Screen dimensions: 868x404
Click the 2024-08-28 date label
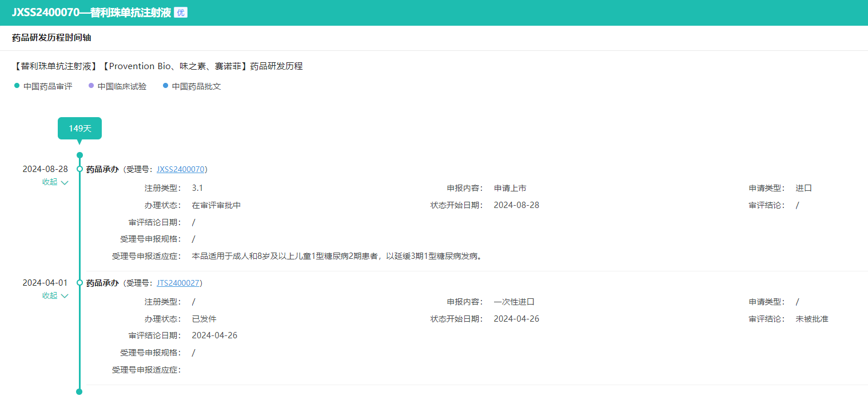[45, 169]
